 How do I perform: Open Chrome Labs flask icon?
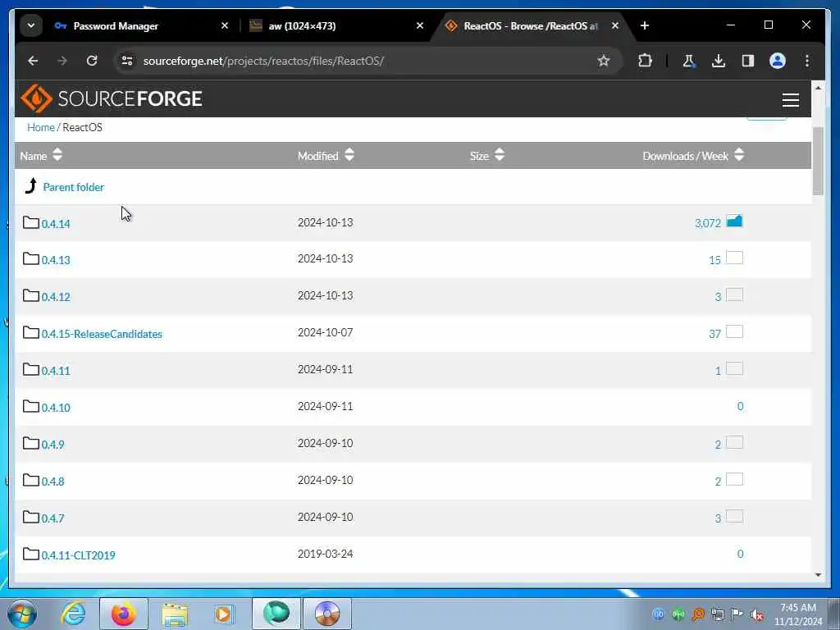click(x=689, y=61)
